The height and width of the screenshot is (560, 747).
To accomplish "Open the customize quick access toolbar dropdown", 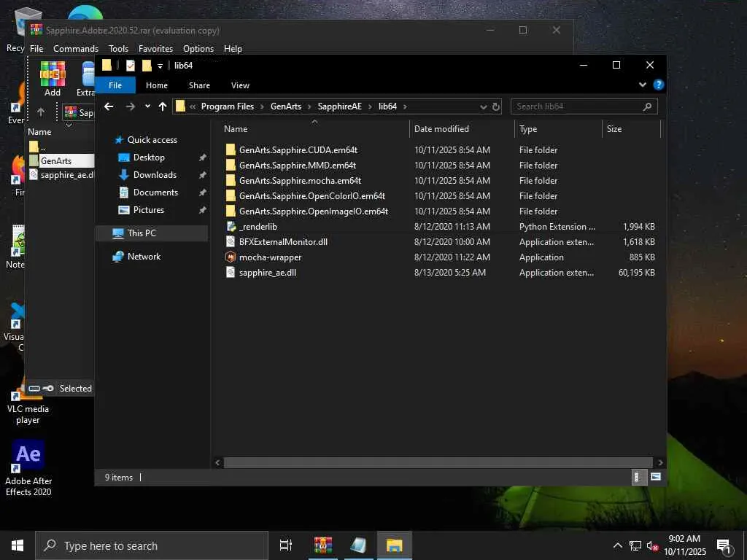I will coord(160,66).
